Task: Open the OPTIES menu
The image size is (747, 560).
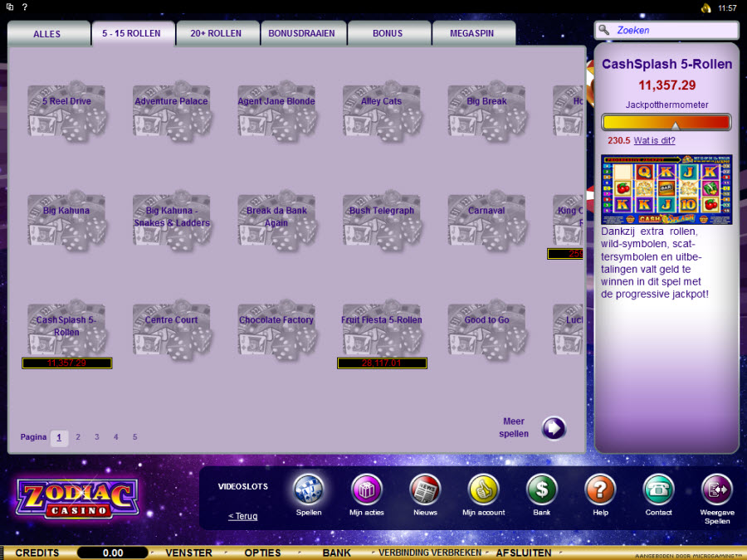Action: click(262, 553)
